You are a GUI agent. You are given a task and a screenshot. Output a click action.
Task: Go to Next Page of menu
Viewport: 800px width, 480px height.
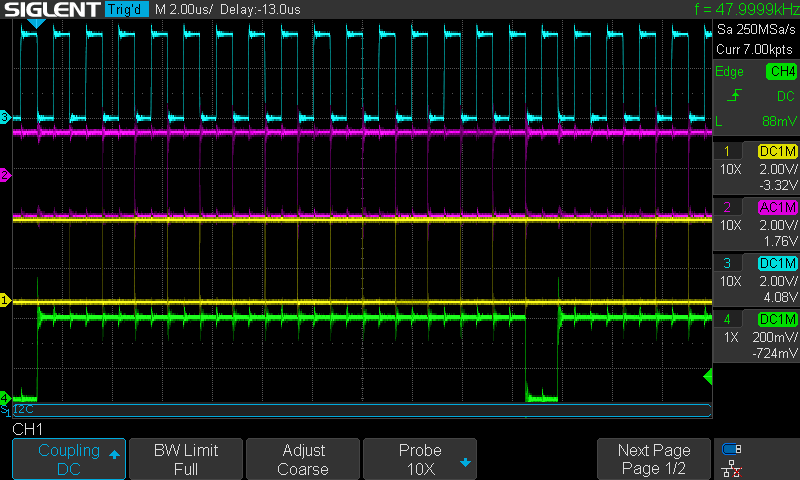coord(654,459)
